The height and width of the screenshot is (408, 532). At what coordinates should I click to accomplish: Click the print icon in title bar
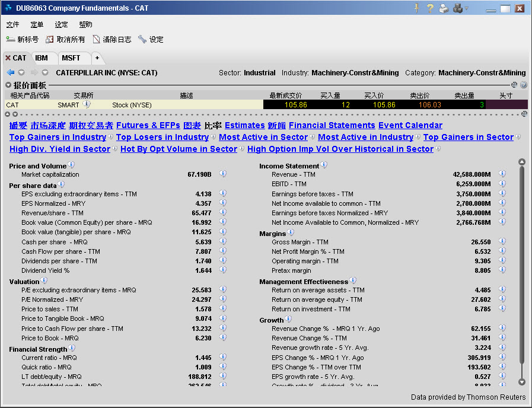444,8
